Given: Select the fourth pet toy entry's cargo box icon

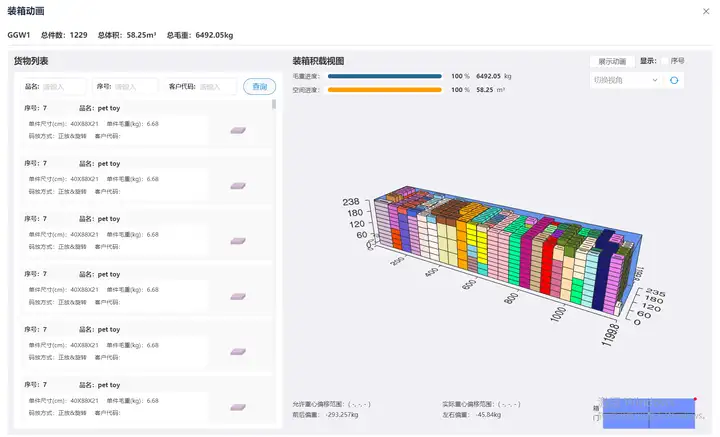Looking at the screenshot, I should pyautogui.click(x=238, y=297).
